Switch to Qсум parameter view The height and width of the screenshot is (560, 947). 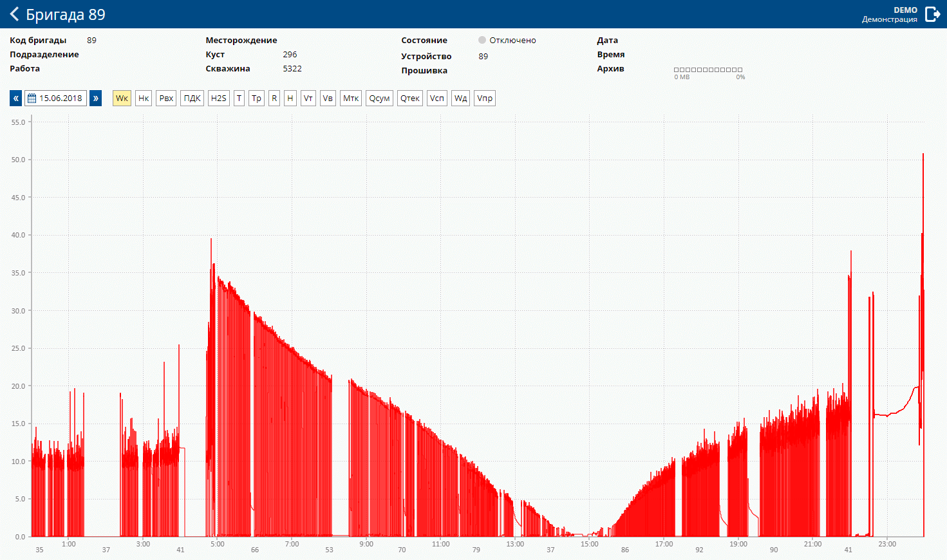[x=379, y=98]
